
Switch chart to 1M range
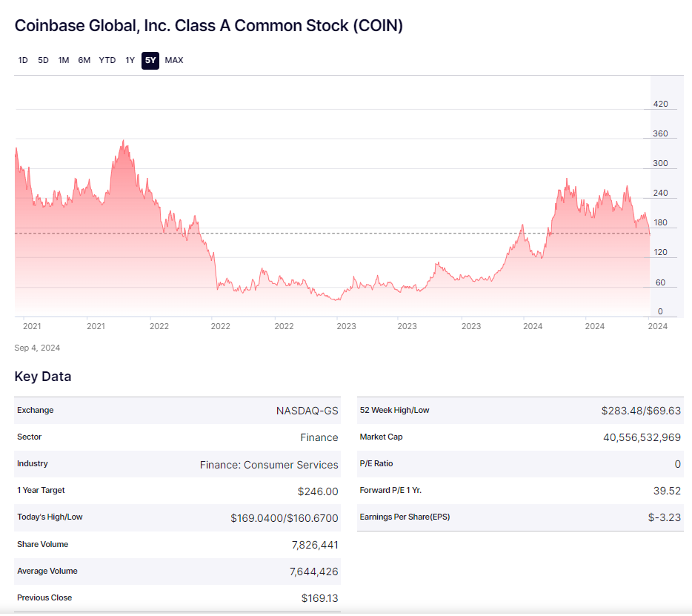click(64, 60)
